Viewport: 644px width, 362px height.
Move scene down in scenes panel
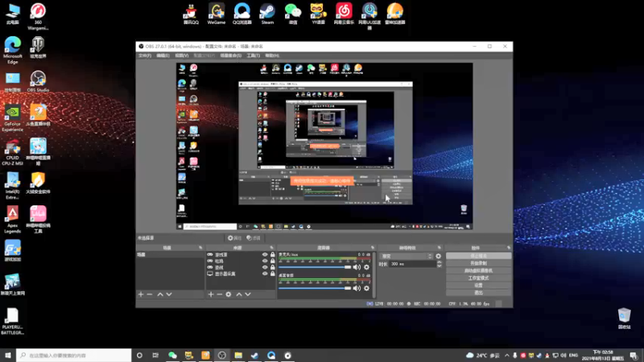(x=169, y=294)
